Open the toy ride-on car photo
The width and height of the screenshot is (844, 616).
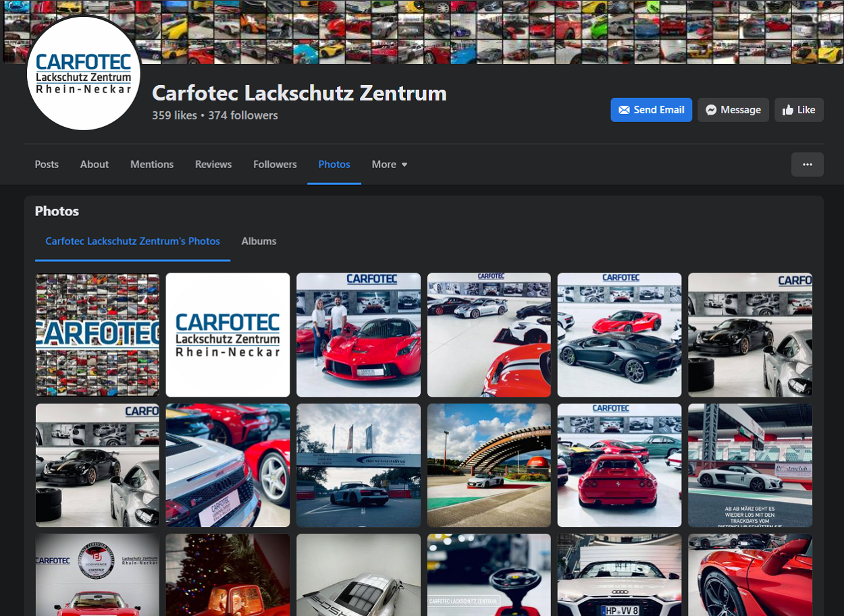(489, 575)
